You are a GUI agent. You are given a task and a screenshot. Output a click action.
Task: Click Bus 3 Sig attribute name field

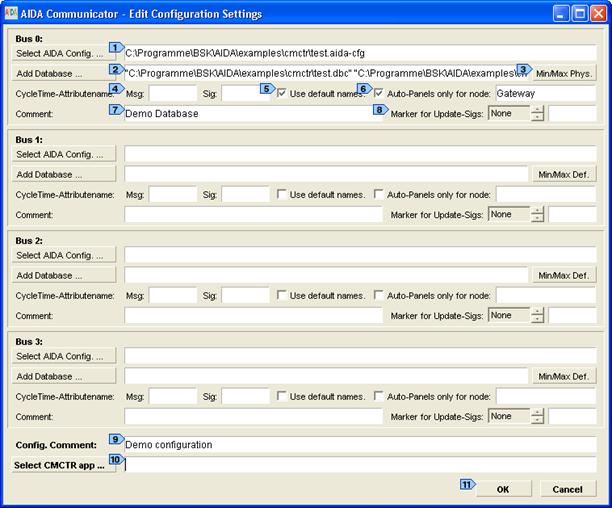pyautogui.click(x=246, y=397)
